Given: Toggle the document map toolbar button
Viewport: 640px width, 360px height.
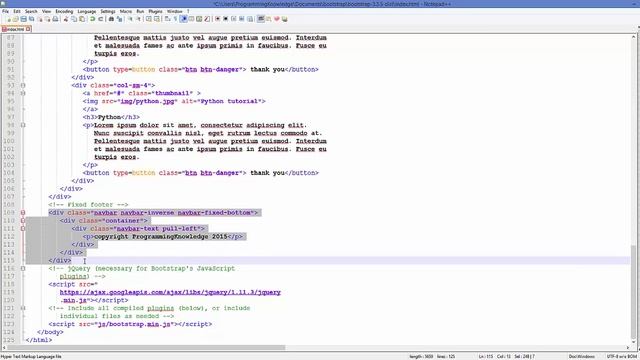Looking at the screenshot, I should [x=199, y=19].
